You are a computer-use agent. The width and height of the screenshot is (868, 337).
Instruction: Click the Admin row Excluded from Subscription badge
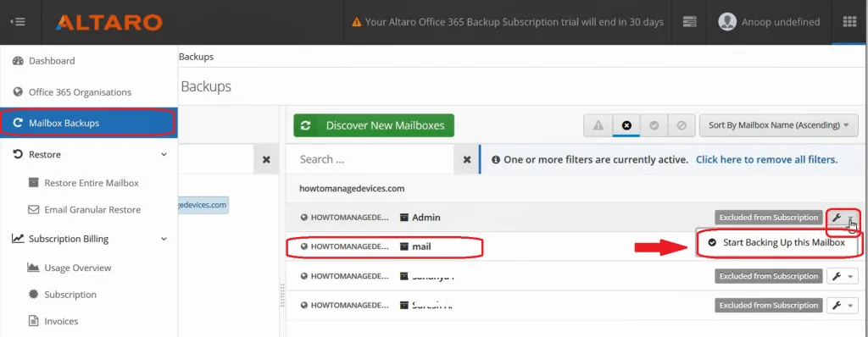[768, 218]
